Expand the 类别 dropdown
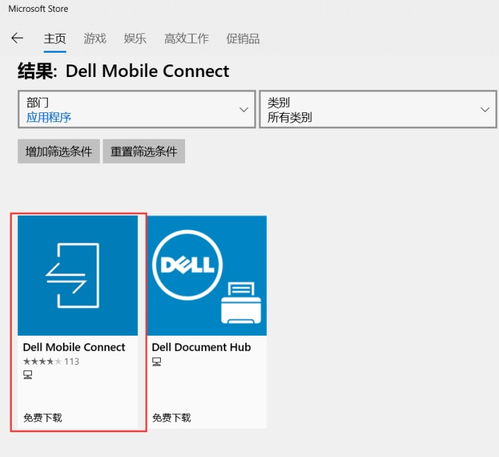Image resolution: width=499 pixels, height=457 pixels. coord(378,109)
